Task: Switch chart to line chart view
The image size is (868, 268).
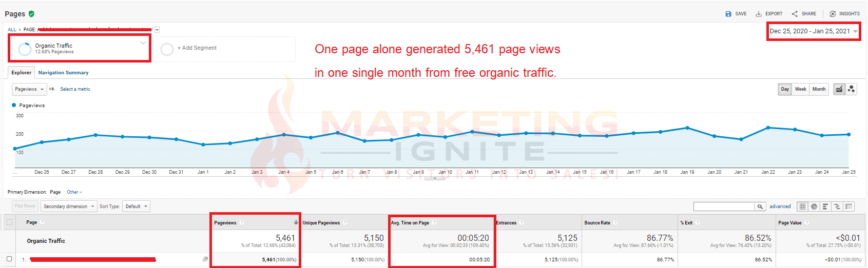Action: coord(839,89)
